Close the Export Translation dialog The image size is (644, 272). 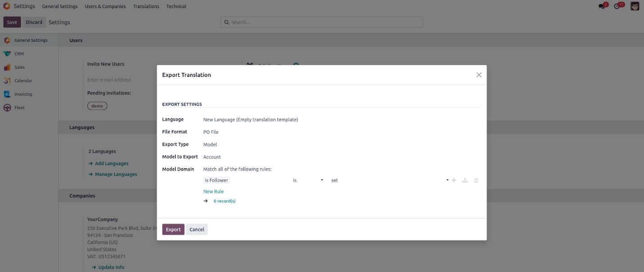(x=479, y=75)
